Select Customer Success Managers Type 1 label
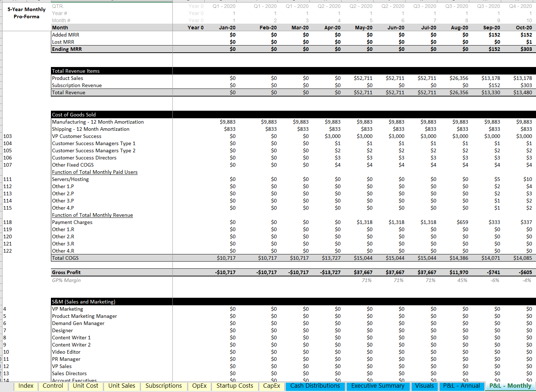Image resolution: width=536 pixels, height=392 pixels. [94, 143]
